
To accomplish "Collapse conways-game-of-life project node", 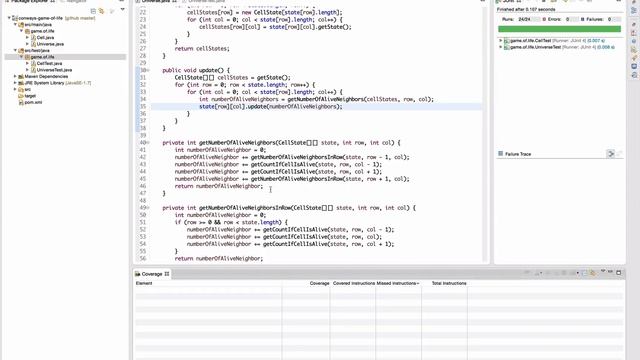I will (9, 18).
